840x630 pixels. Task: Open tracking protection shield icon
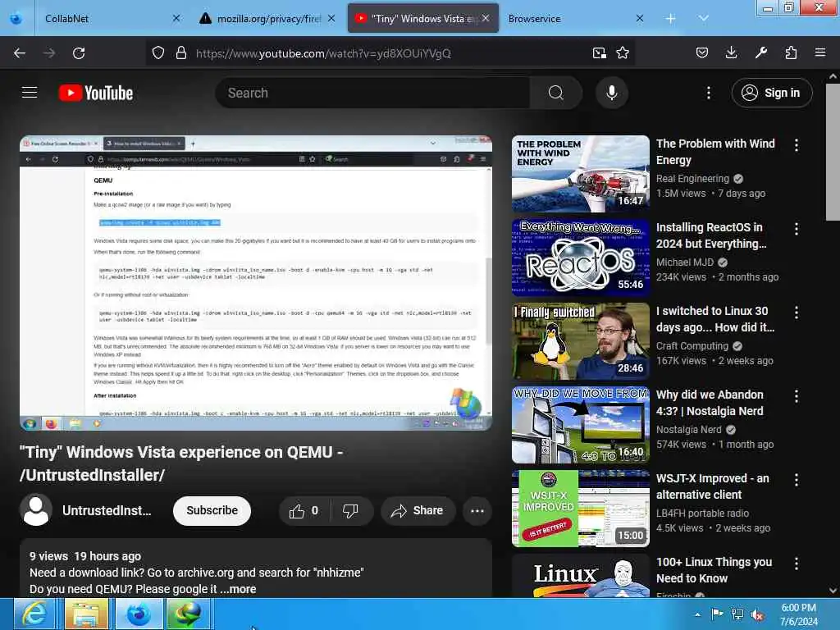[158, 53]
